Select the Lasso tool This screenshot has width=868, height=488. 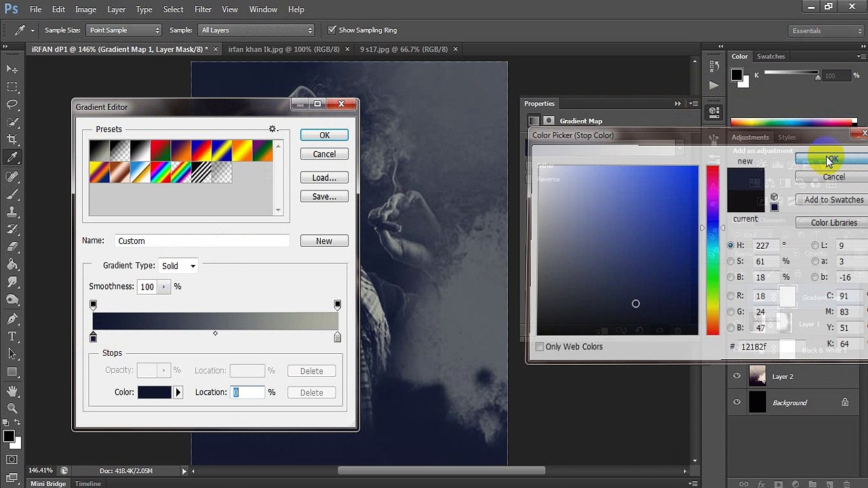[x=12, y=104]
